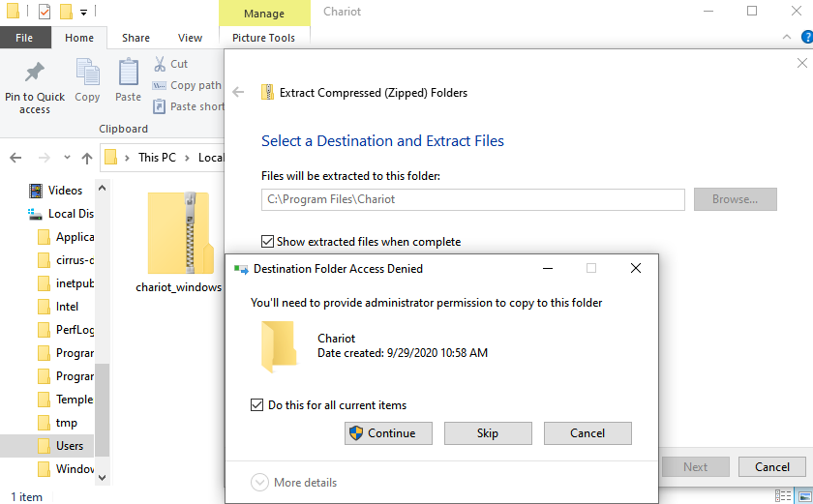Open the tmp folder in sidebar
This screenshot has width=813, height=504.
point(57,423)
